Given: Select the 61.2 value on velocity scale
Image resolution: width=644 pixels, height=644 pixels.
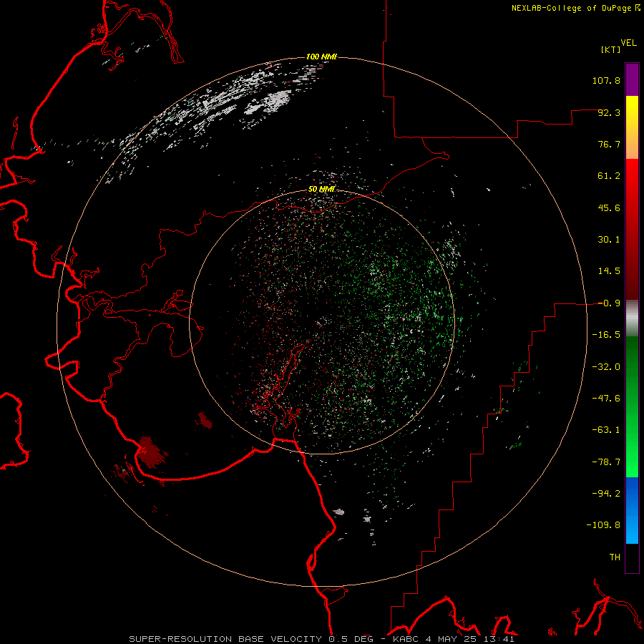Looking at the screenshot, I should (x=609, y=176).
